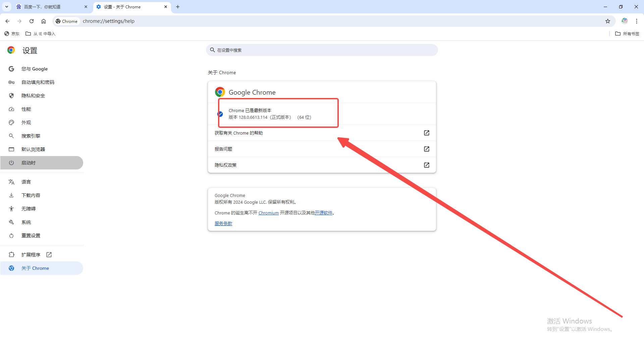Open the home page icon

pyautogui.click(x=44, y=21)
